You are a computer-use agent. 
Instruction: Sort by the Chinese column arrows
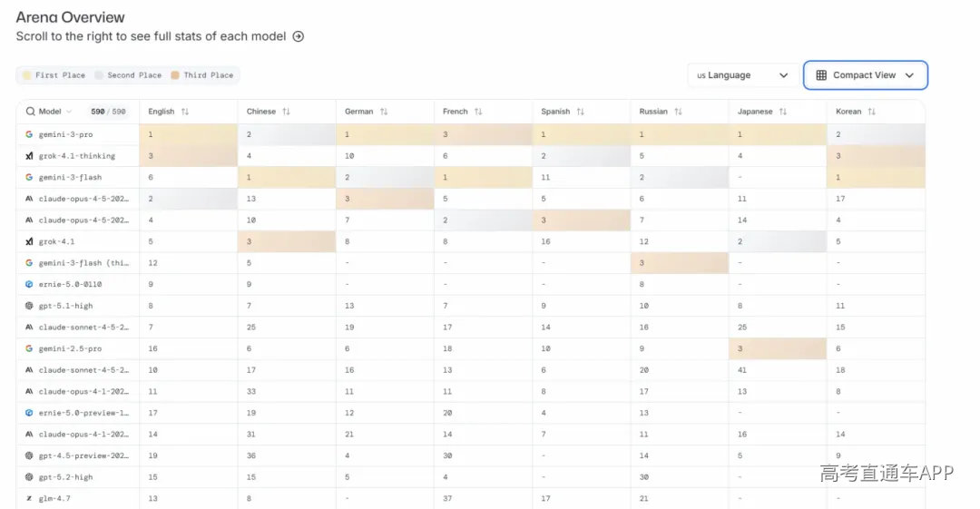(286, 112)
